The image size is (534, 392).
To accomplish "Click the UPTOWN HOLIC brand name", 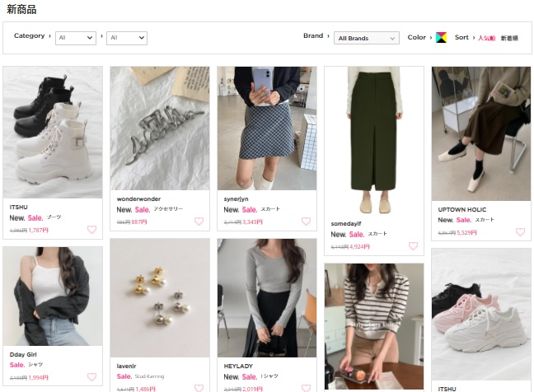I will 462,210.
